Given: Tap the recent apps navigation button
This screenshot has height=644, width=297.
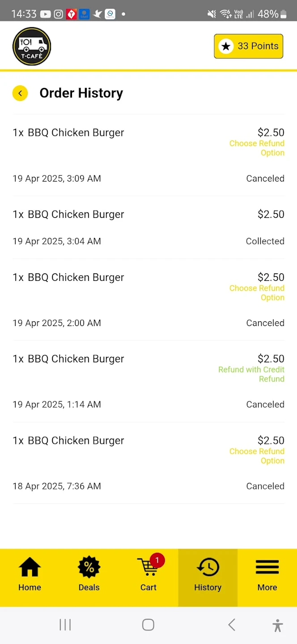Looking at the screenshot, I should click(x=65, y=625).
